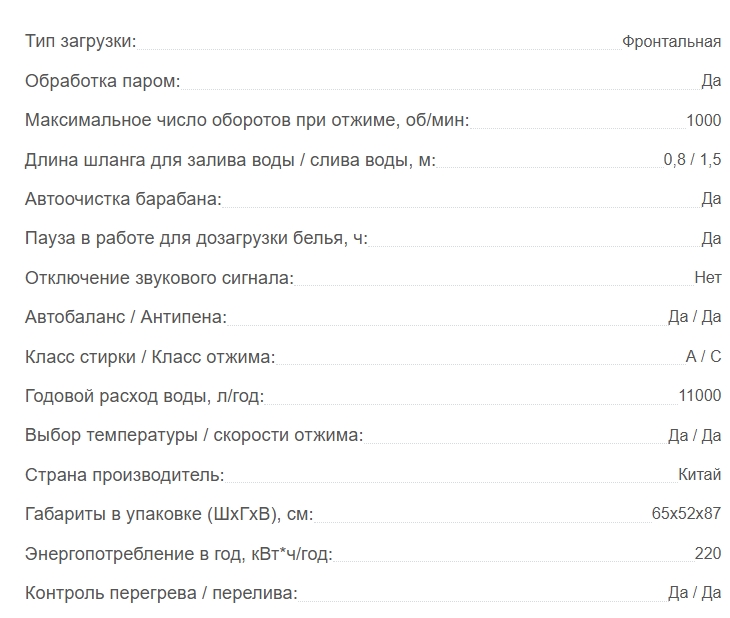Click the 'Нет' sound signal value
This screenshot has width=730, height=618.
pos(707,278)
